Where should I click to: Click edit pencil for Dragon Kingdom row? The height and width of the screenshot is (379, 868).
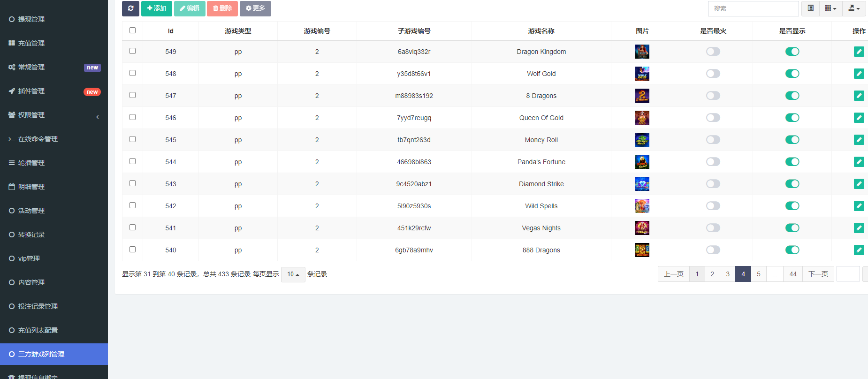859,52
